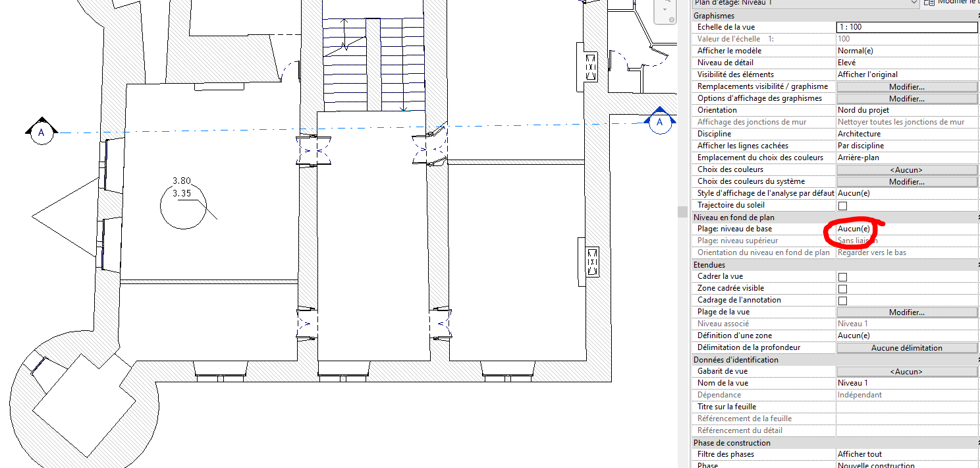The width and height of the screenshot is (980, 468).
Task: Enable Cadrage de l'annotation checkbox
Action: point(842,301)
